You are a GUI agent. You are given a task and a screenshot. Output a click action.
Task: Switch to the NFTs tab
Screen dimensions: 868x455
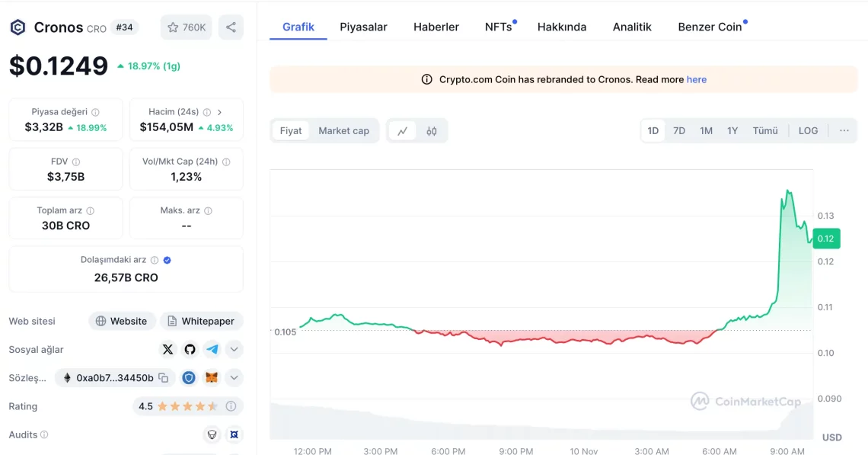[499, 27]
